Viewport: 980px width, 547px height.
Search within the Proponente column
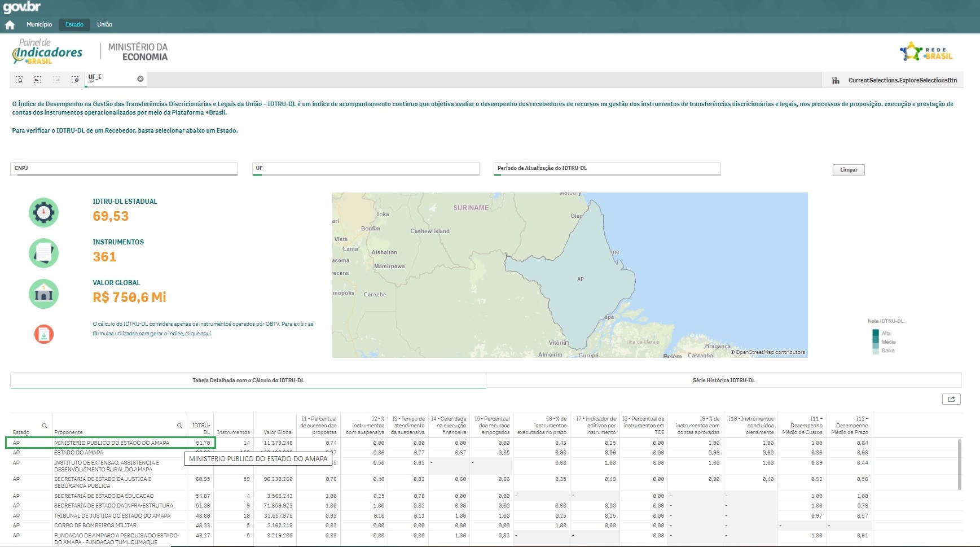pos(179,426)
